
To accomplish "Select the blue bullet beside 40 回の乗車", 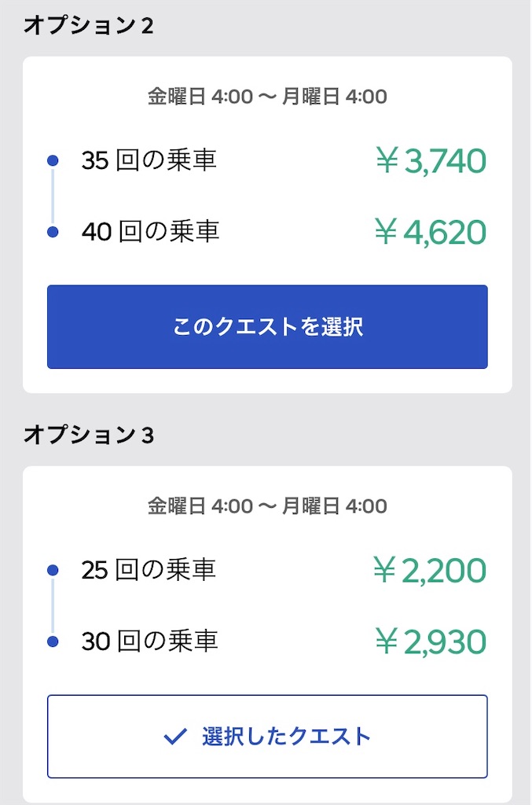I will (52, 231).
